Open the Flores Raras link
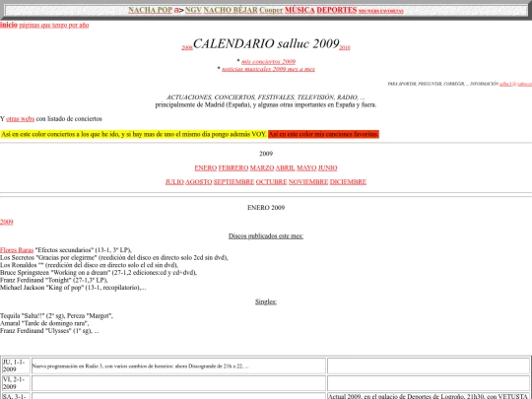The height and width of the screenshot is (399, 532). click(x=17, y=250)
